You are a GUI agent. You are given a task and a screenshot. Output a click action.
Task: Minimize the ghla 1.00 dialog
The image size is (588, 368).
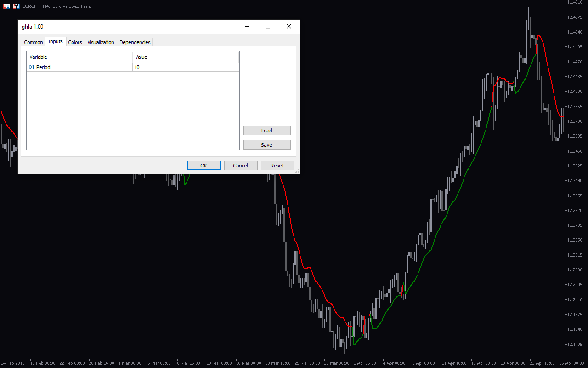[x=247, y=27]
